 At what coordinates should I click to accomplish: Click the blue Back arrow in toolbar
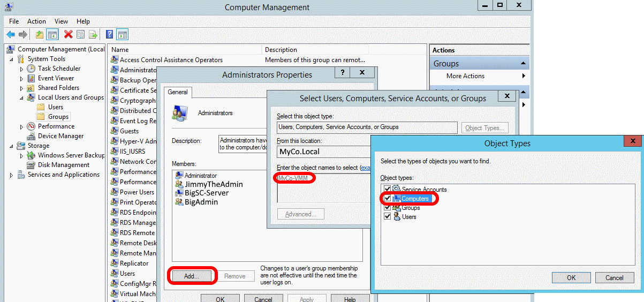(11, 35)
